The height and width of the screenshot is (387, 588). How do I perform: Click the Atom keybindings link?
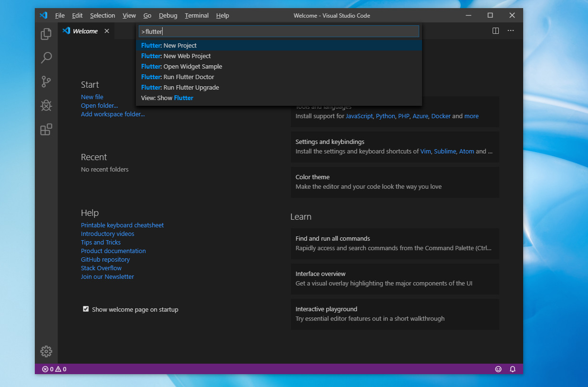[x=466, y=151]
